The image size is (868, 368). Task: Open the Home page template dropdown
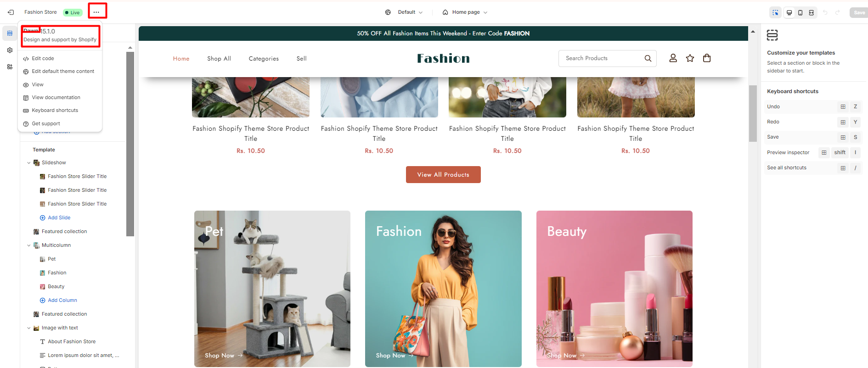pyautogui.click(x=465, y=12)
